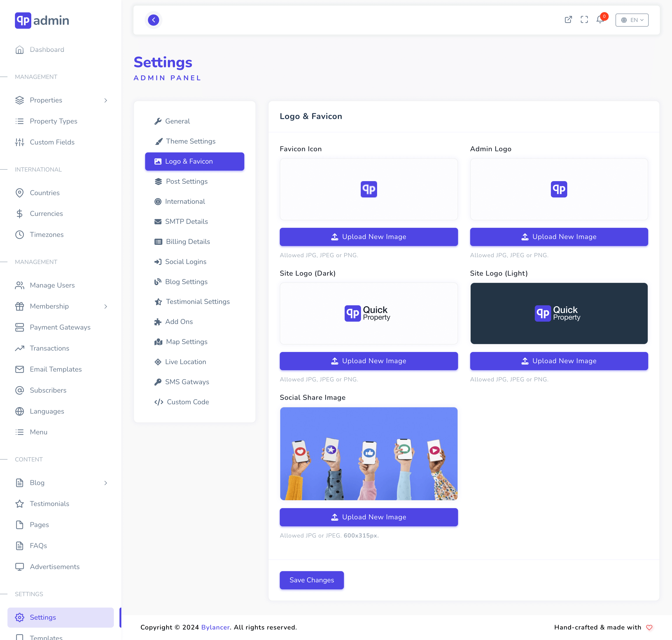672x640 pixels.
Task: Collapse sidebar with the back arrow button
Action: tap(154, 20)
